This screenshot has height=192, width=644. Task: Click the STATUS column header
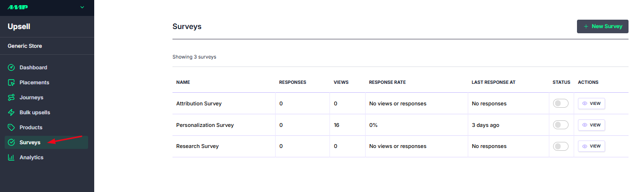[x=562, y=82]
